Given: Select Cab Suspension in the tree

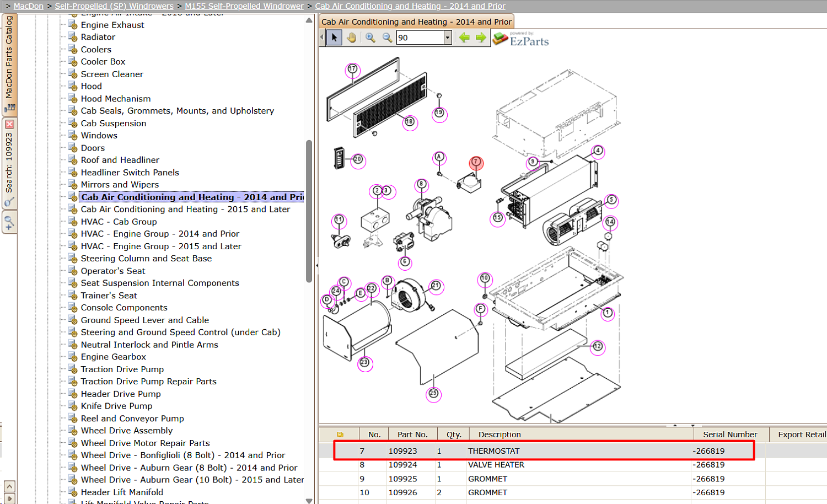Looking at the screenshot, I should point(114,124).
